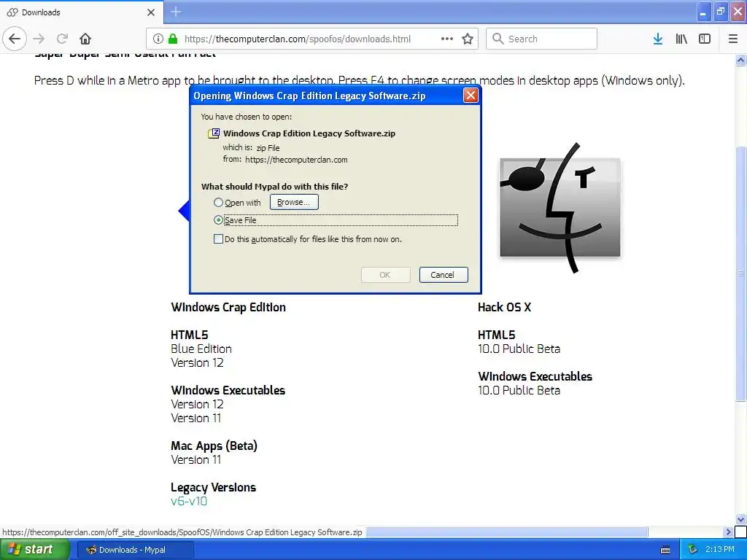Open the home page via house icon
Image resolution: width=747 pixels, height=560 pixels.
pos(85,39)
